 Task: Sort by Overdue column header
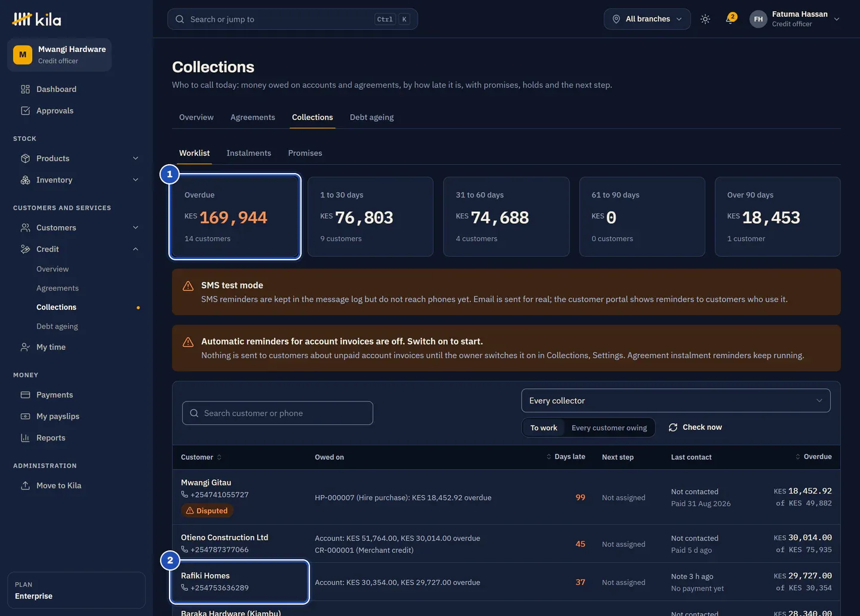click(x=813, y=457)
